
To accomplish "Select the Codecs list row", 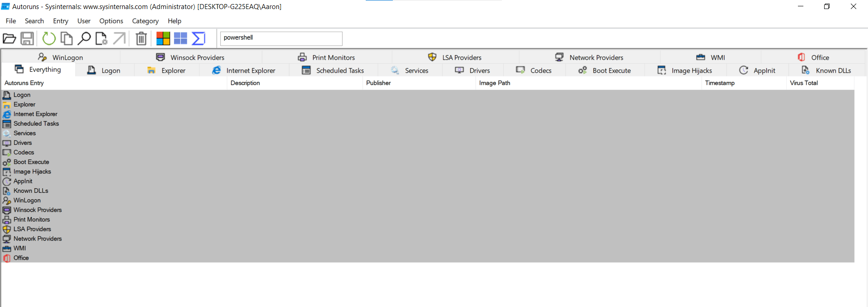I will click(x=428, y=153).
